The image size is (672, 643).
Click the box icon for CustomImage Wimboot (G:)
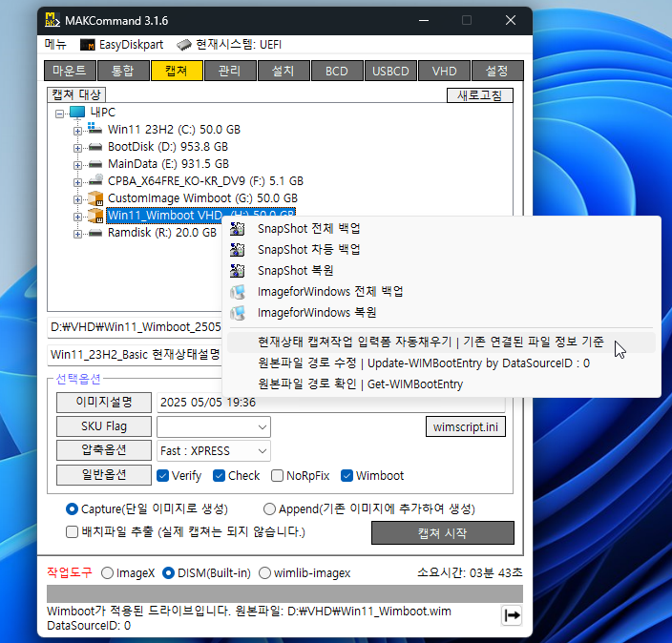95,198
